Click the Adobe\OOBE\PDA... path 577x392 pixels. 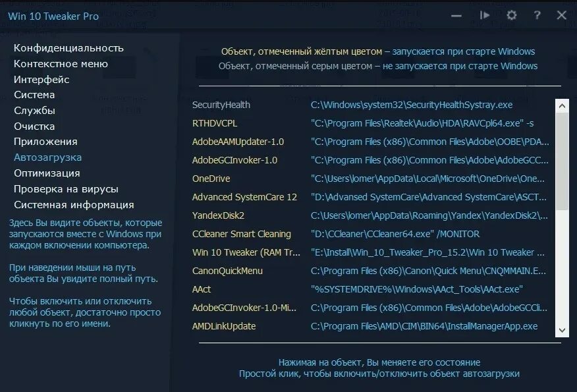[x=430, y=142]
